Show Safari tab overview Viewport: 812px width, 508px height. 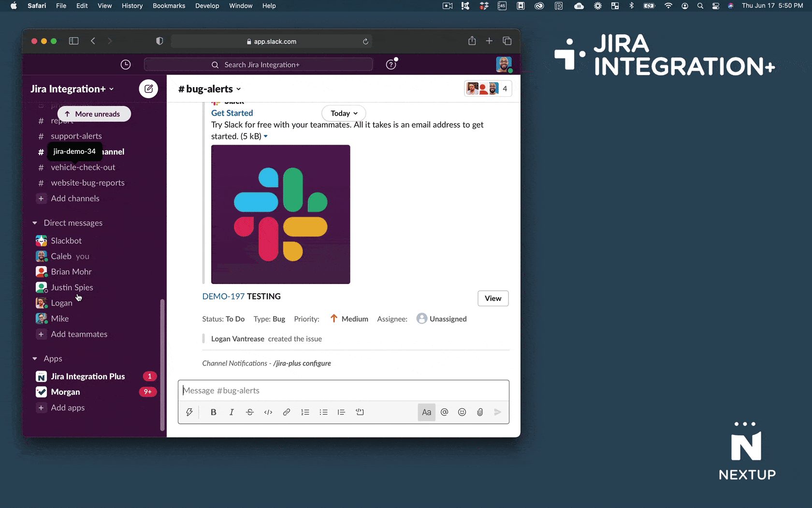tap(507, 41)
